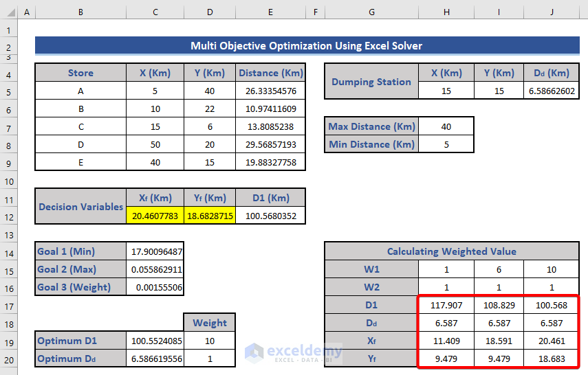Select D1 result 100.568

point(552,306)
